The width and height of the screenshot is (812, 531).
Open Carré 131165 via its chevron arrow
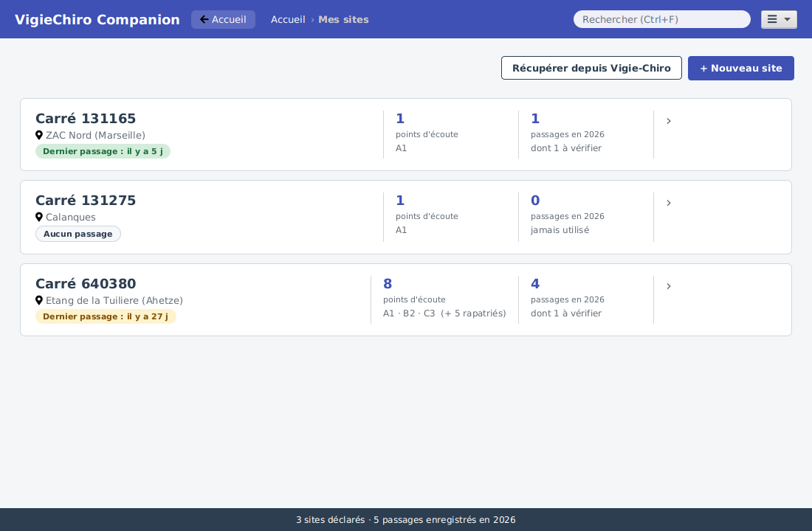[x=669, y=121]
